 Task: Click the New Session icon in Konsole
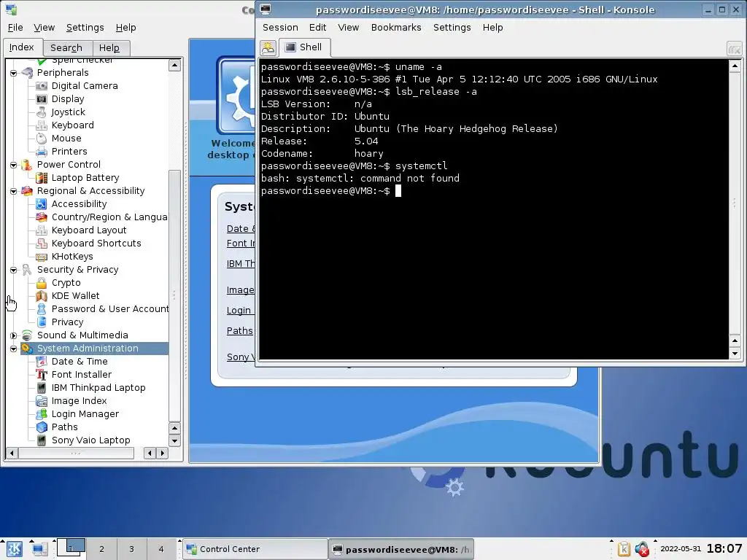[268, 47]
